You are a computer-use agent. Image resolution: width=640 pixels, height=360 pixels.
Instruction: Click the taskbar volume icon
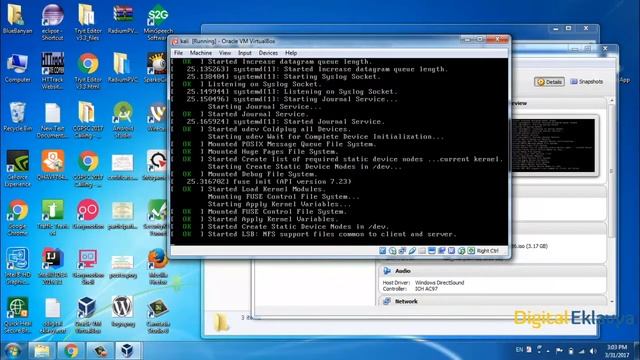pyautogui.click(x=592, y=351)
